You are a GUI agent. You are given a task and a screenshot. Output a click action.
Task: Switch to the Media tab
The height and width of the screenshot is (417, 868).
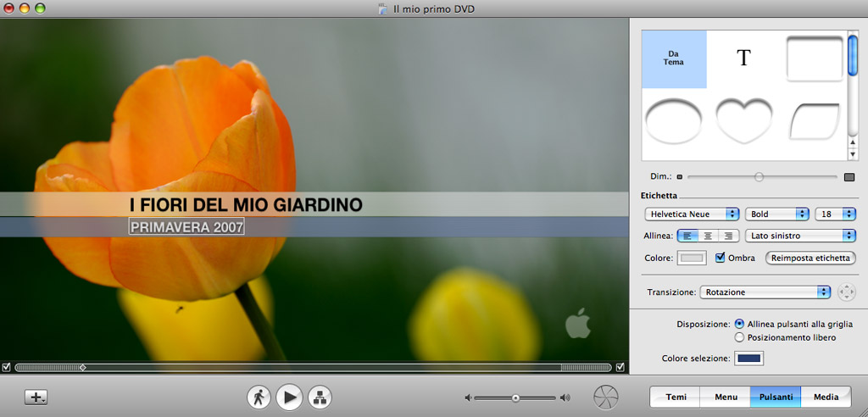point(826,397)
